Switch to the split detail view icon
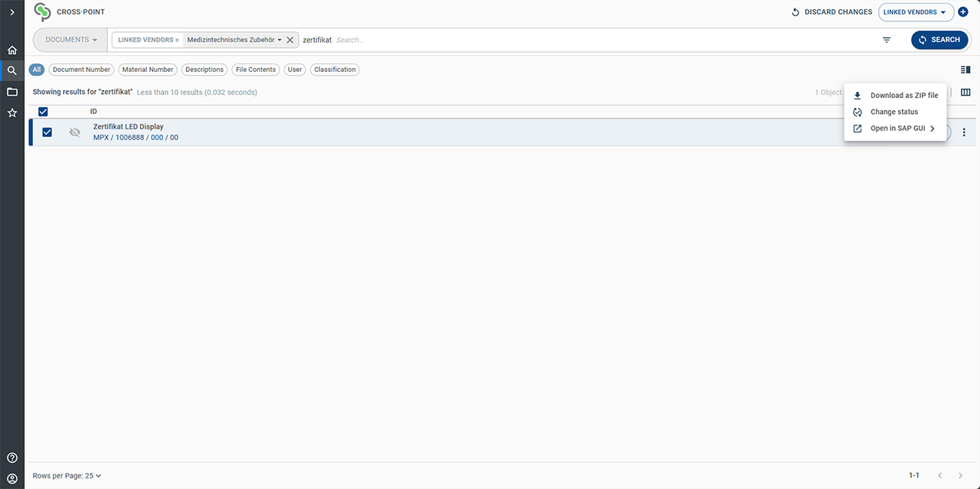Image resolution: width=980 pixels, height=489 pixels. [x=965, y=69]
